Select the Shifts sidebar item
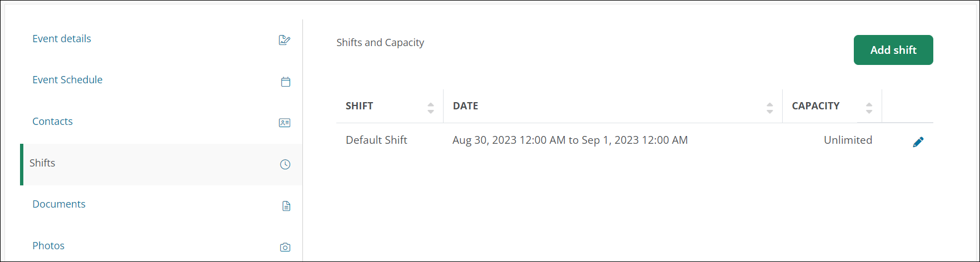 [x=42, y=163]
